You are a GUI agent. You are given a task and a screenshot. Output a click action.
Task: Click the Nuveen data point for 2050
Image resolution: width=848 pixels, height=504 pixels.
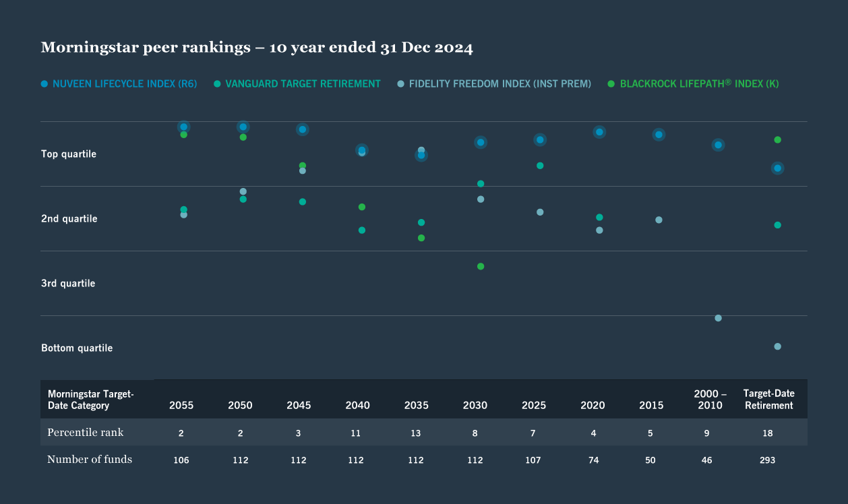(243, 127)
